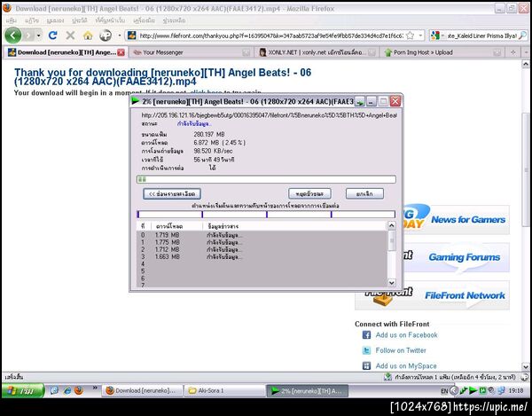The image size is (532, 416).
Task: Click the Add us on MySpace link
Action: [x=406, y=365]
